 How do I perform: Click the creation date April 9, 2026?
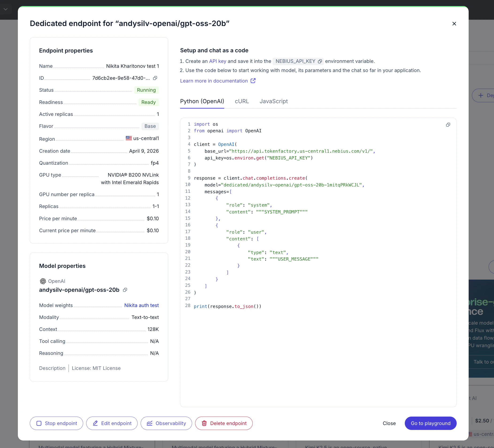coord(144,151)
